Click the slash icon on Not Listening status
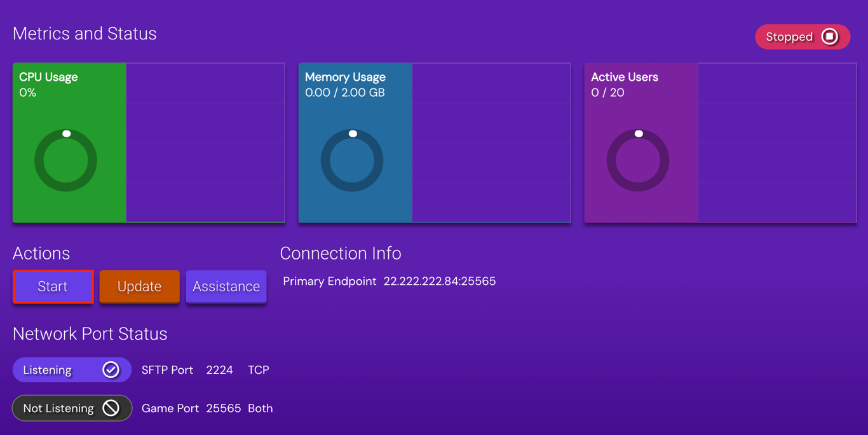Viewport: 868px width, 435px height. [112, 408]
